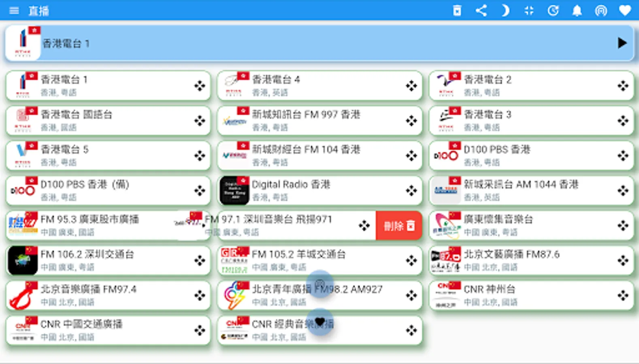The image size is (639, 364).
Task: Open the alarm bell icon
Action: tap(577, 11)
